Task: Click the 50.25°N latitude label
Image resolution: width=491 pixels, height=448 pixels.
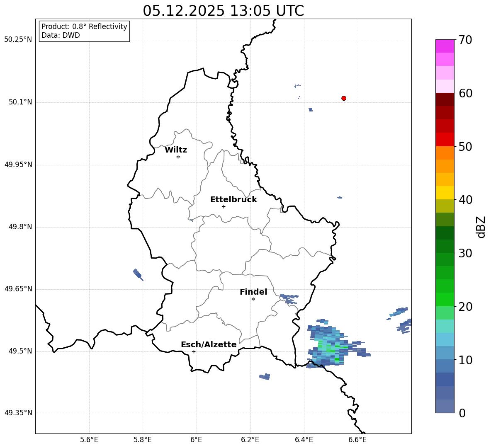Action: coord(18,40)
